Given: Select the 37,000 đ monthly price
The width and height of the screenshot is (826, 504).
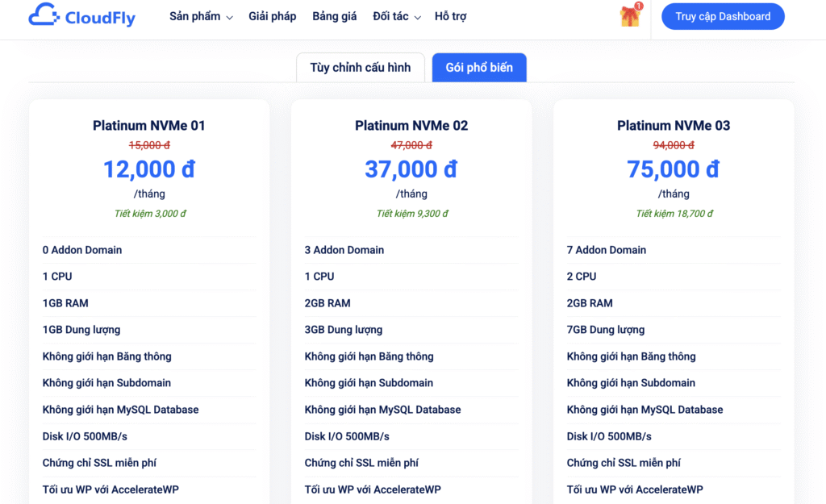Looking at the screenshot, I should click(x=411, y=169).
